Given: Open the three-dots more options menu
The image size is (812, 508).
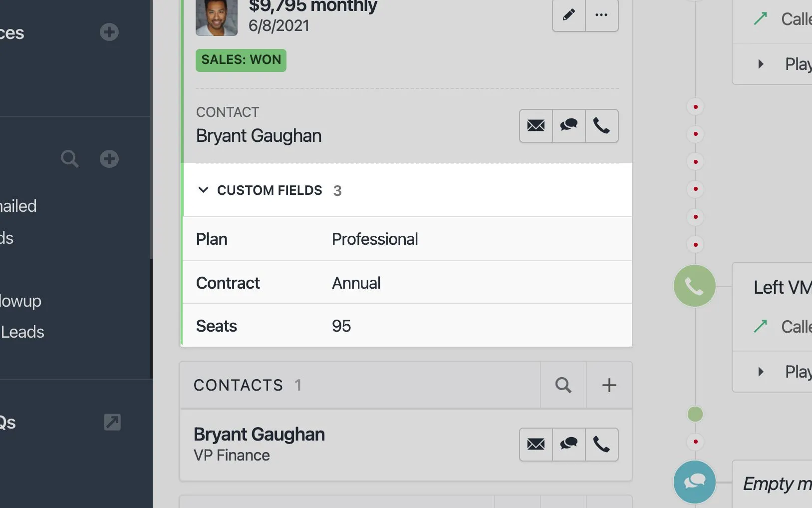Looking at the screenshot, I should tap(601, 15).
